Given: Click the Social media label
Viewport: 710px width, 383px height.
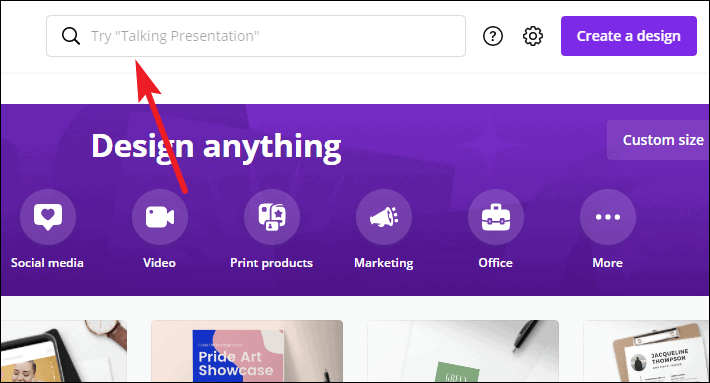Looking at the screenshot, I should click(47, 263).
